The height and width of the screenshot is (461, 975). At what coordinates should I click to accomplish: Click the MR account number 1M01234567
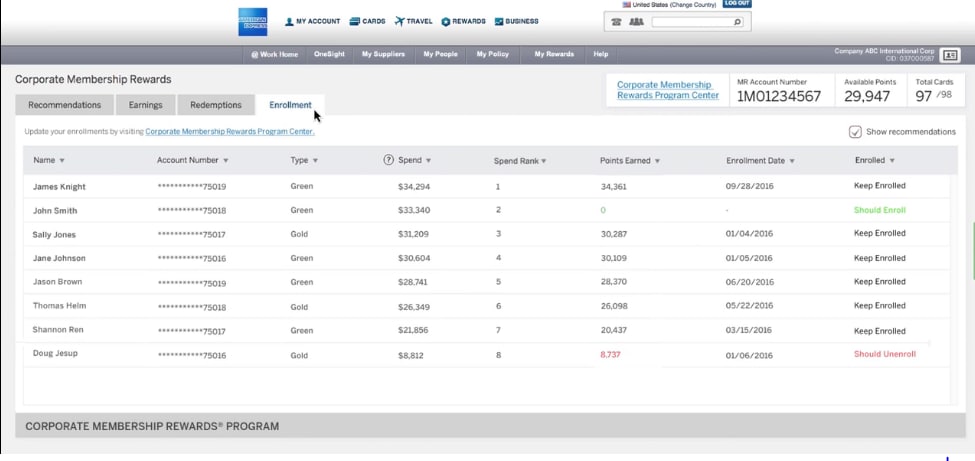779,96
